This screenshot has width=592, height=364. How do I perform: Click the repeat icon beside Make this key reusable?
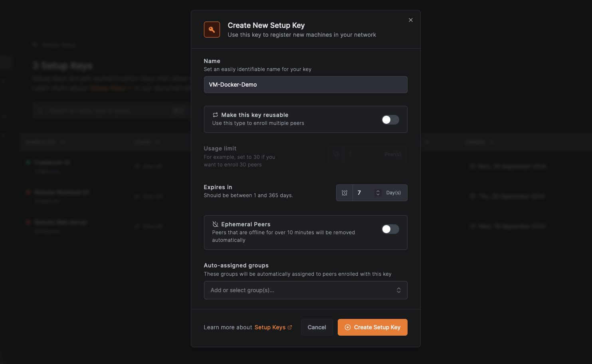tap(215, 115)
